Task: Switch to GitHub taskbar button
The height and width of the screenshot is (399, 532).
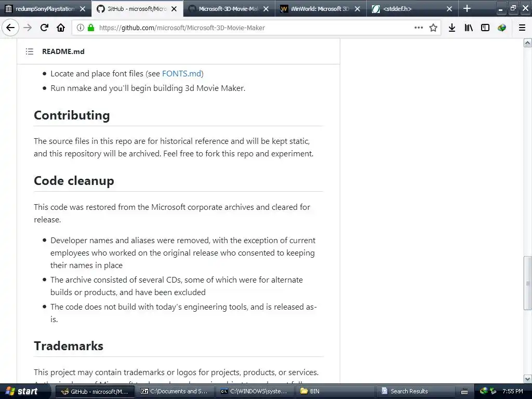Action: tap(95, 392)
